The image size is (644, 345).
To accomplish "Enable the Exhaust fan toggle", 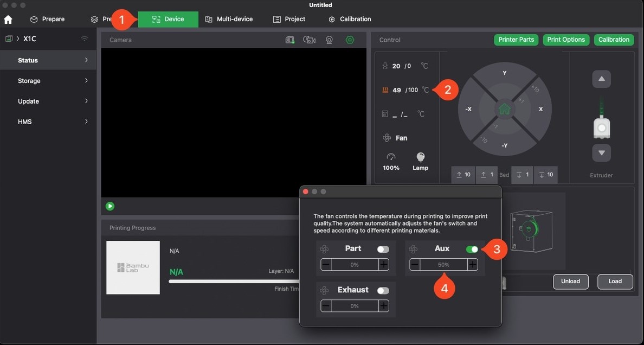I will tap(383, 290).
